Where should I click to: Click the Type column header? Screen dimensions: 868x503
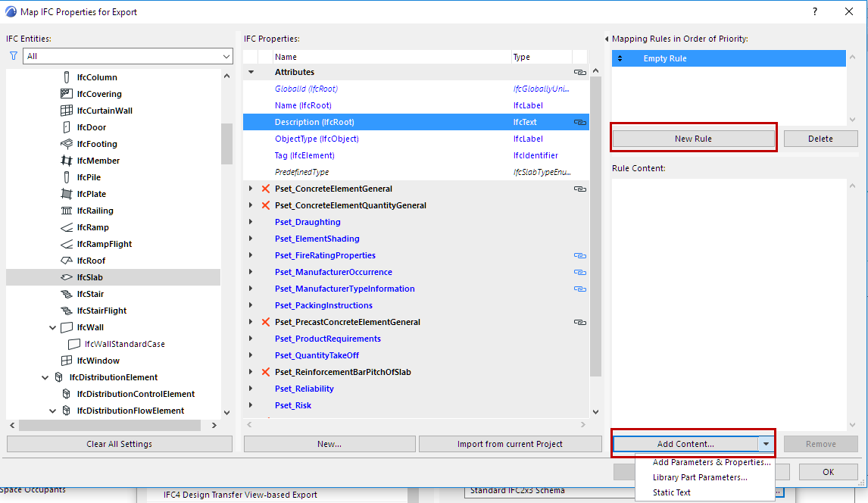coord(541,57)
